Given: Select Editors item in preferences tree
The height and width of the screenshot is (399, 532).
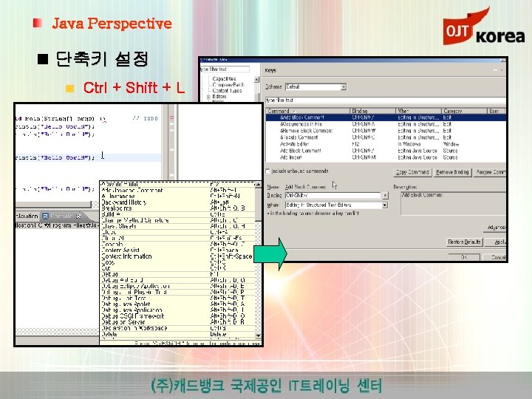Looking at the screenshot, I should pyautogui.click(x=219, y=97).
